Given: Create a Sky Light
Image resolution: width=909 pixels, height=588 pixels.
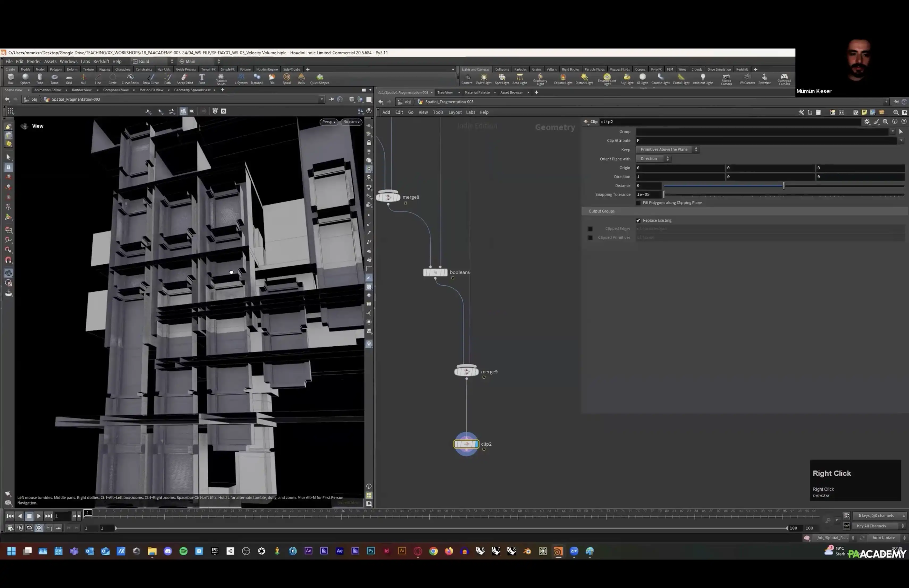Looking at the screenshot, I should (627, 79).
